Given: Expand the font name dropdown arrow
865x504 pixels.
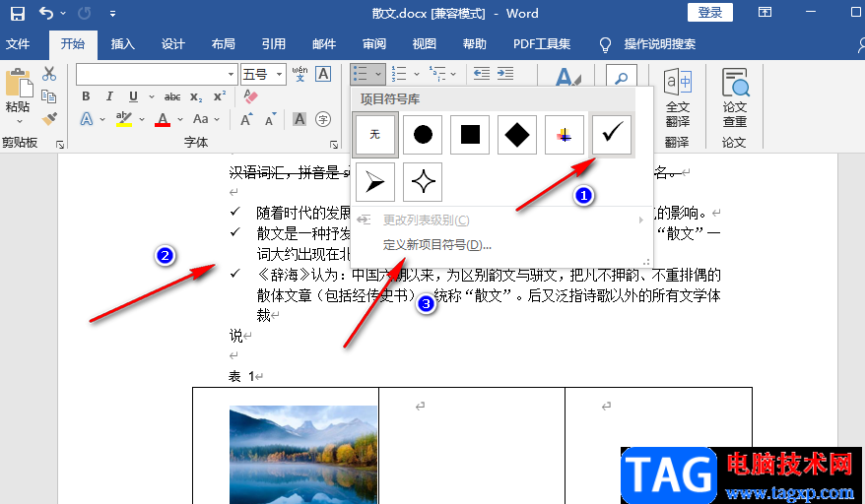Looking at the screenshot, I should (x=232, y=75).
